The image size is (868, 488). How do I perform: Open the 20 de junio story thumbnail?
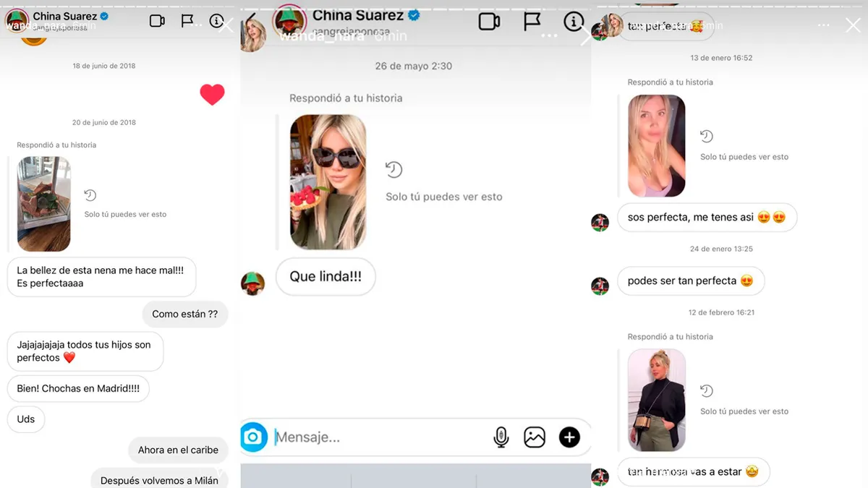pos(44,204)
